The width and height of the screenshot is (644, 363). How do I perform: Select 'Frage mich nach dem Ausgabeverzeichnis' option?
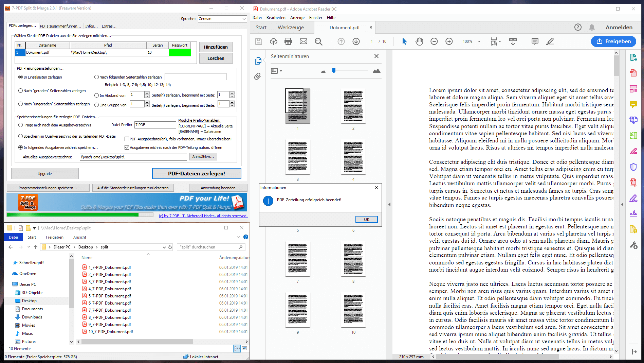[20, 125]
